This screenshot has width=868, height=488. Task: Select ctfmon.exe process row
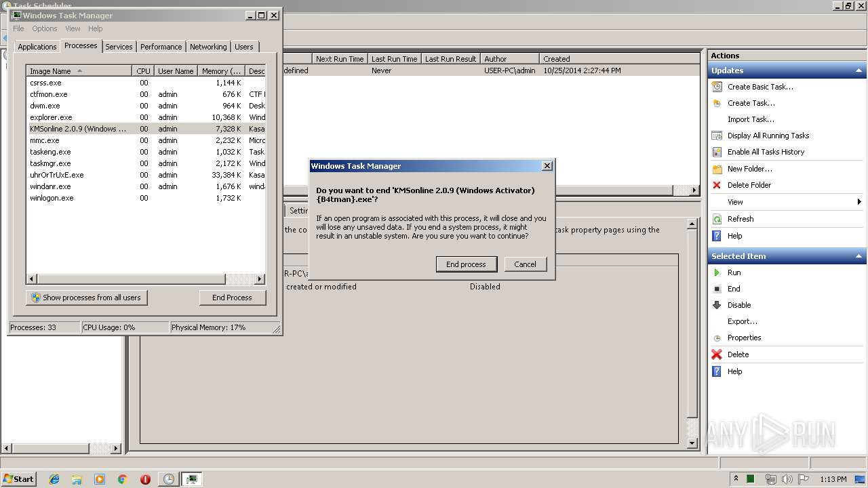(146, 94)
